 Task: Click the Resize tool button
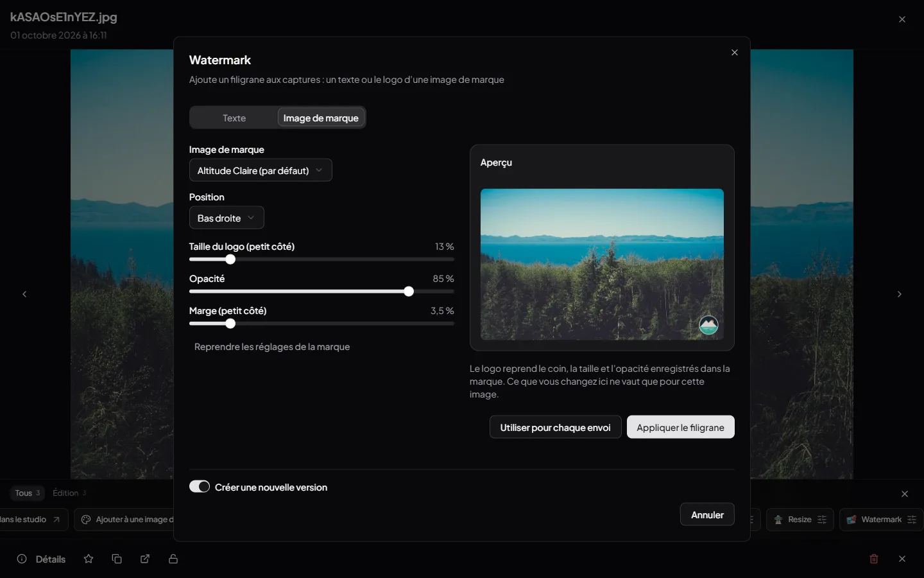(x=800, y=520)
